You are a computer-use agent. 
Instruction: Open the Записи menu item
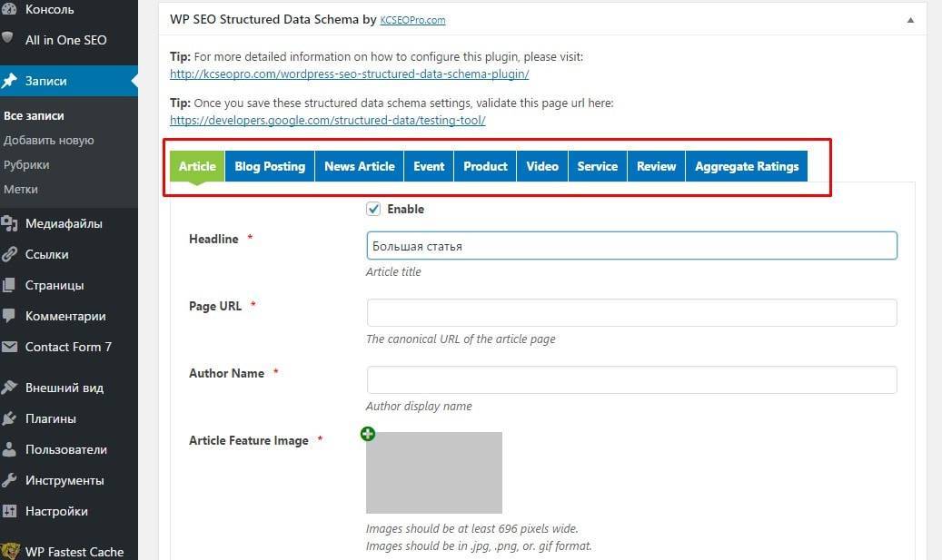pos(69,81)
